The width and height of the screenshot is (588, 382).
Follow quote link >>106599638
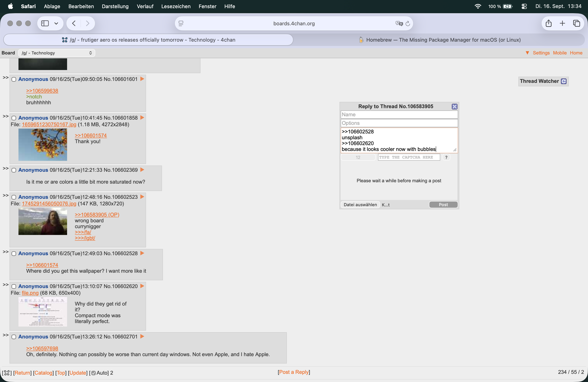42,91
